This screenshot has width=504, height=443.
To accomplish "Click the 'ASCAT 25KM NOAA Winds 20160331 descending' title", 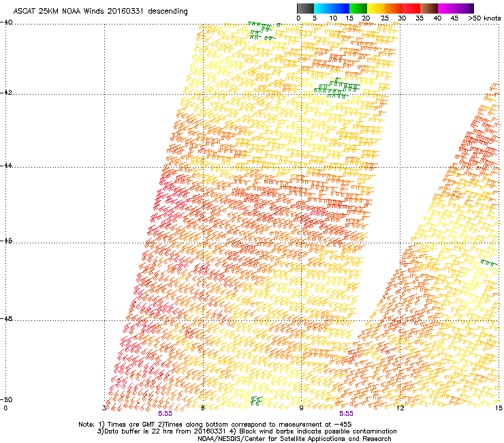I will [100, 11].
